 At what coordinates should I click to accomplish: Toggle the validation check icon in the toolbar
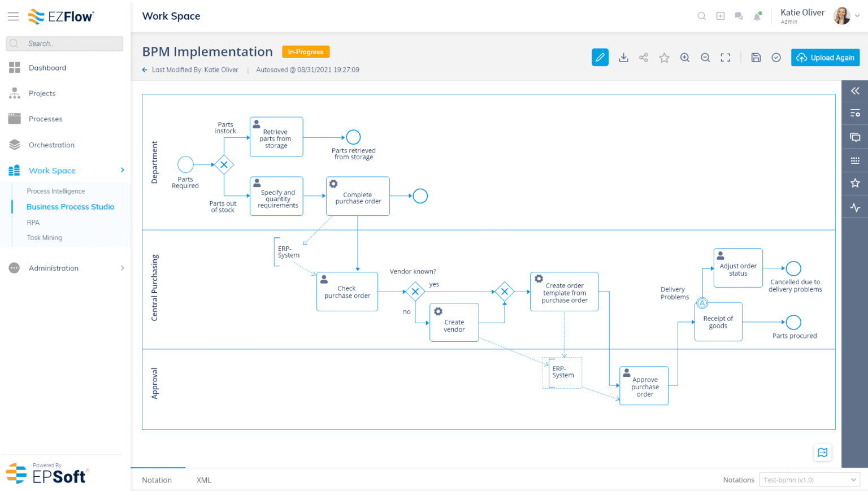click(x=776, y=57)
